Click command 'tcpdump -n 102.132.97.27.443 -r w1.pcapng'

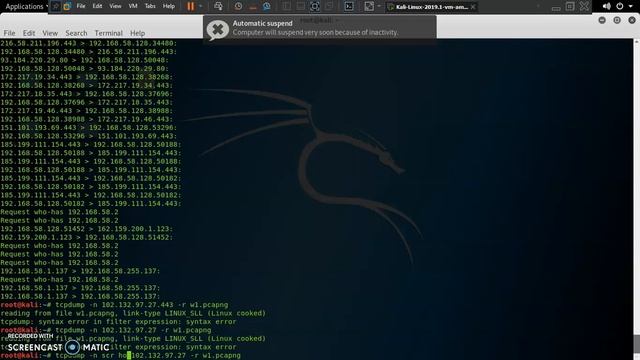tap(142, 305)
